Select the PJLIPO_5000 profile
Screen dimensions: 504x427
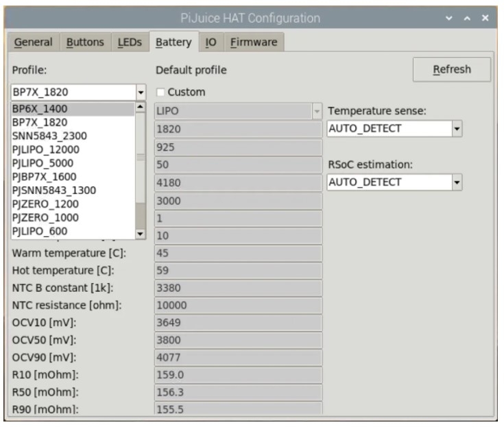click(x=73, y=163)
